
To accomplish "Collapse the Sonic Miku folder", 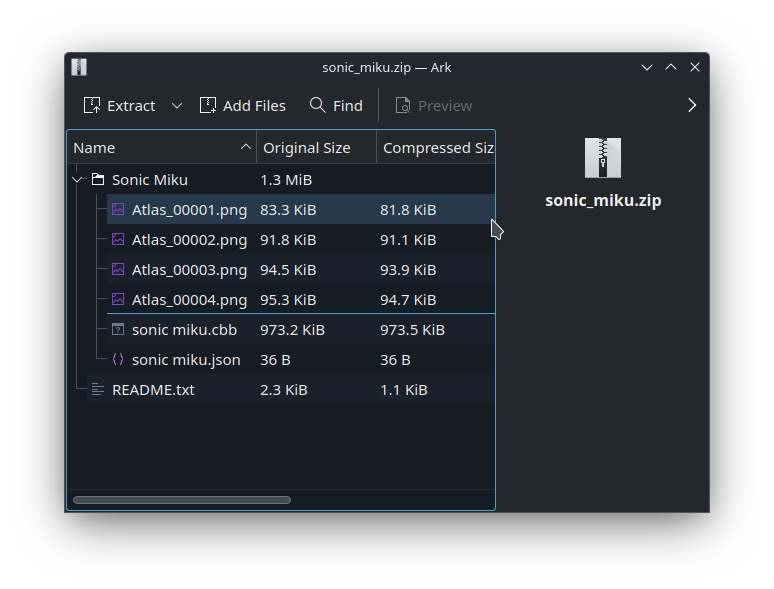I will [78, 180].
